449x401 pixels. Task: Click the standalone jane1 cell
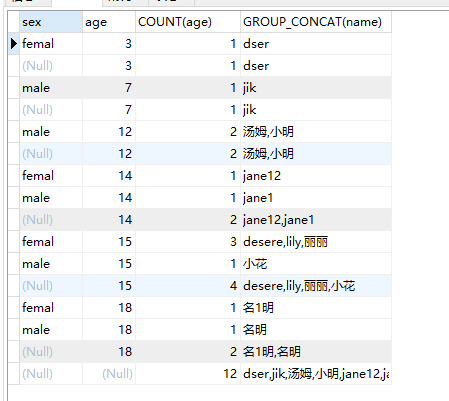pyautogui.click(x=316, y=198)
